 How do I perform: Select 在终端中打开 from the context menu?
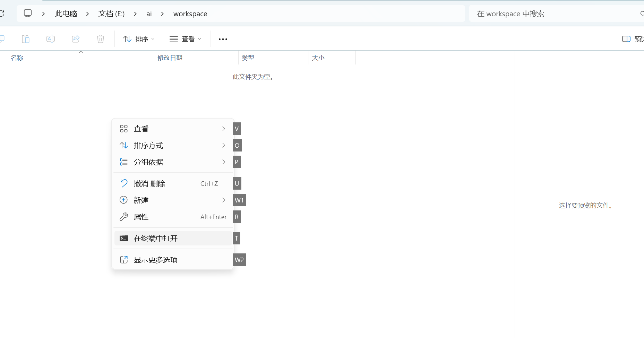click(155, 238)
